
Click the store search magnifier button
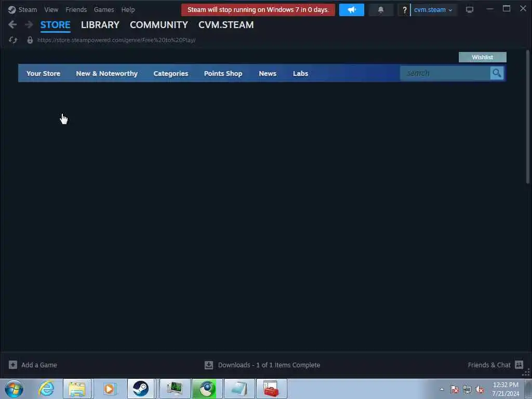[497, 73]
